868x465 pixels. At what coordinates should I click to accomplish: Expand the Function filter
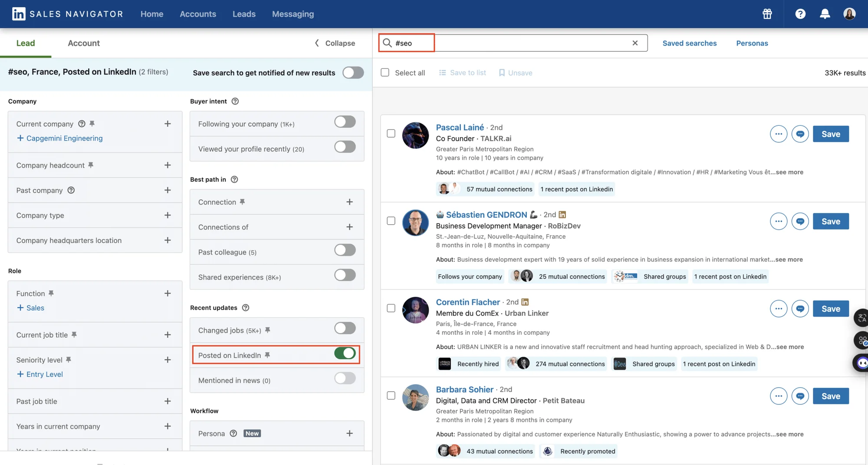(x=168, y=293)
